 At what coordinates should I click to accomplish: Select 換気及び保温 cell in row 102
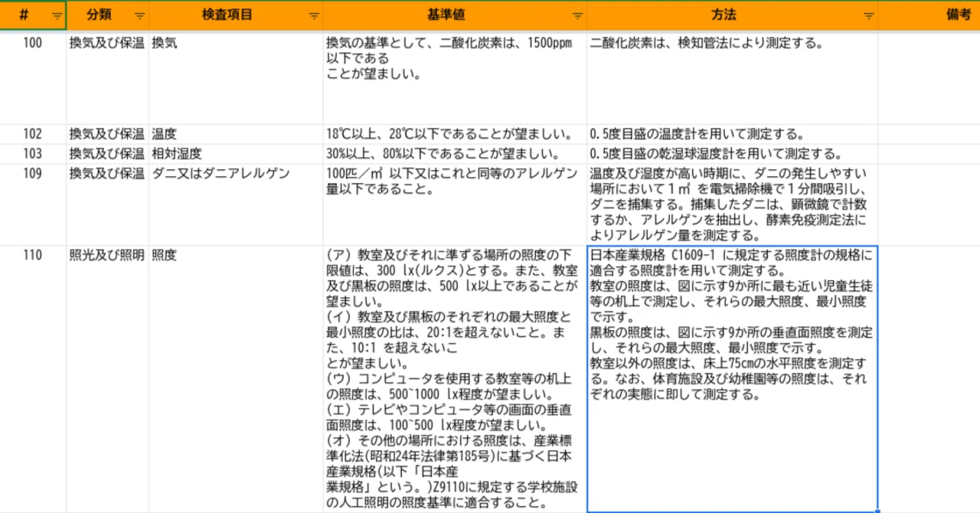tap(107, 134)
